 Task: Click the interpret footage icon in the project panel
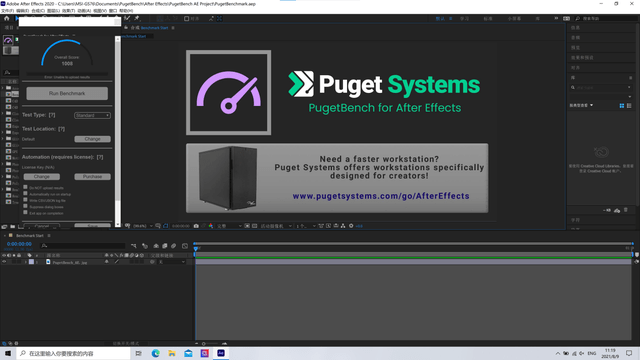[x=4, y=227]
